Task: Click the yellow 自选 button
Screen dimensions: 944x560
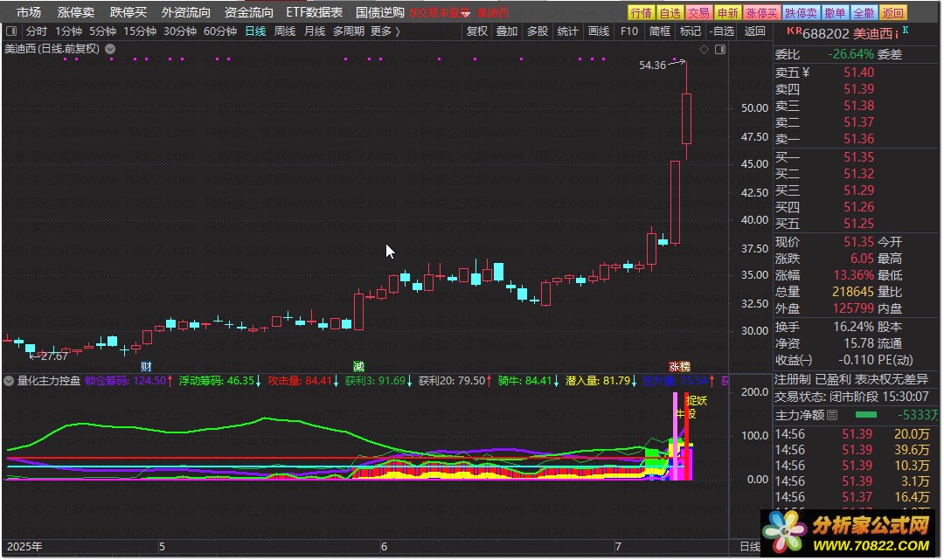Action: [x=670, y=12]
